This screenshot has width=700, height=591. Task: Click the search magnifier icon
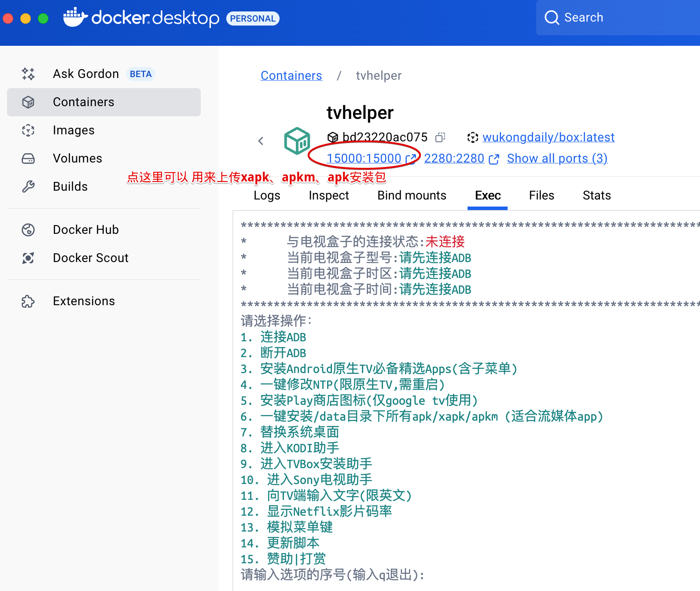552,18
